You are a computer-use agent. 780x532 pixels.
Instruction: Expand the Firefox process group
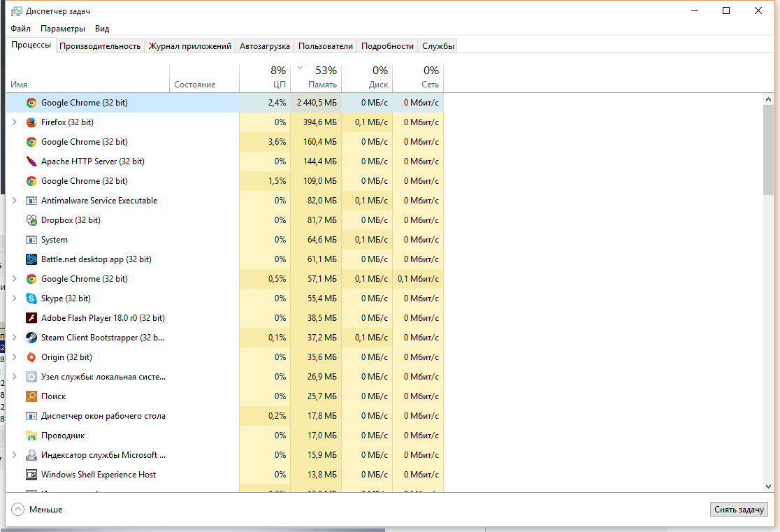pos(15,122)
